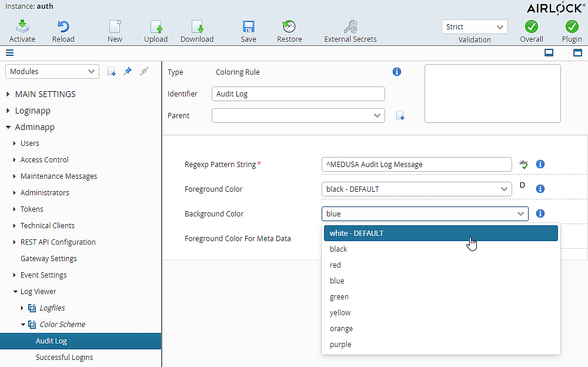Click the unlink icon in sidebar

[144, 71]
